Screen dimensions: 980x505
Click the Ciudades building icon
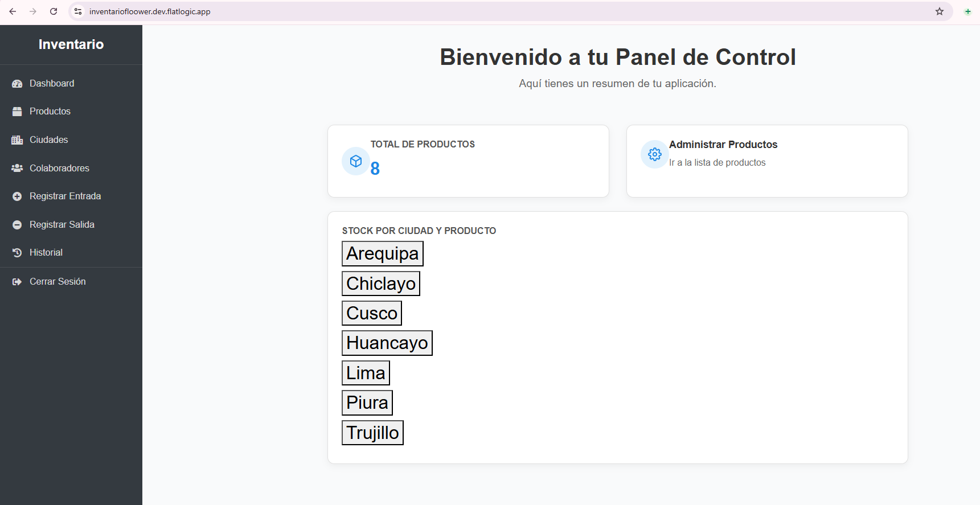pos(17,140)
